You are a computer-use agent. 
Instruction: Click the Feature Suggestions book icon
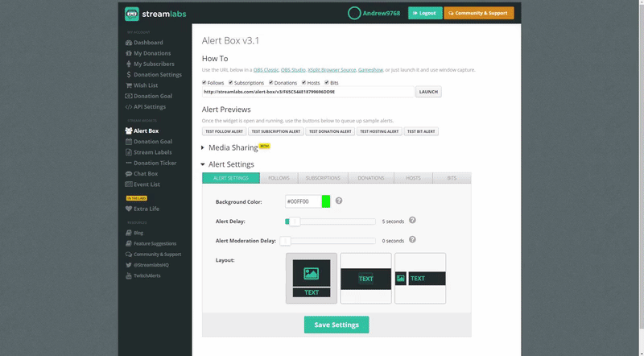click(129, 243)
